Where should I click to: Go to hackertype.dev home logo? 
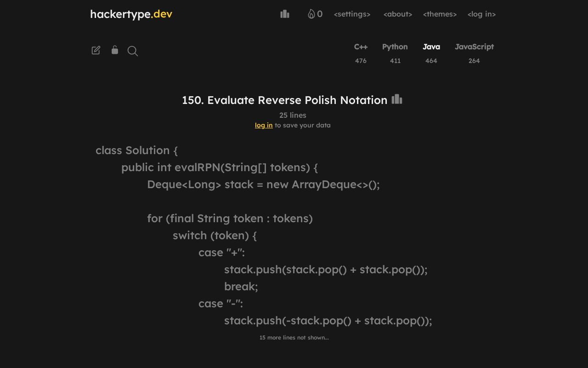pyautogui.click(x=131, y=14)
